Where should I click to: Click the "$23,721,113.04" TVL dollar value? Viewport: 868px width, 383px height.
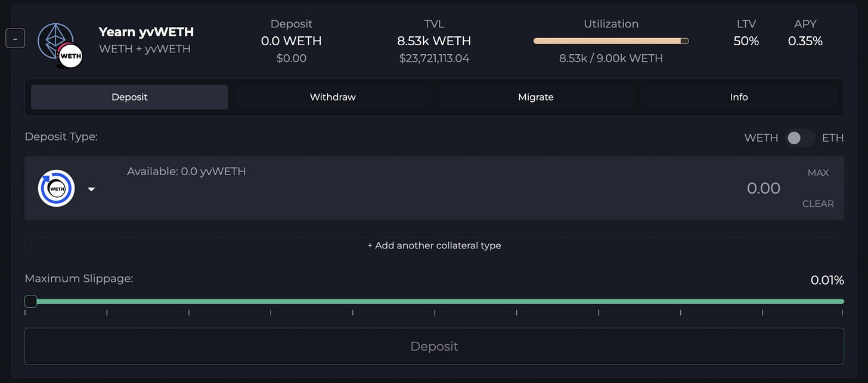pos(434,58)
